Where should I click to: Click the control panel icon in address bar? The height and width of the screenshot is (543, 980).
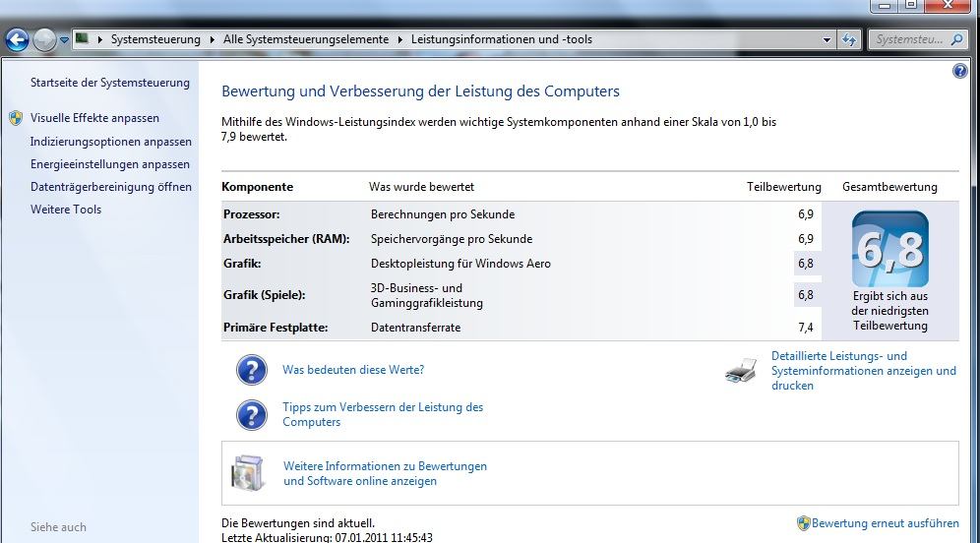(82, 38)
